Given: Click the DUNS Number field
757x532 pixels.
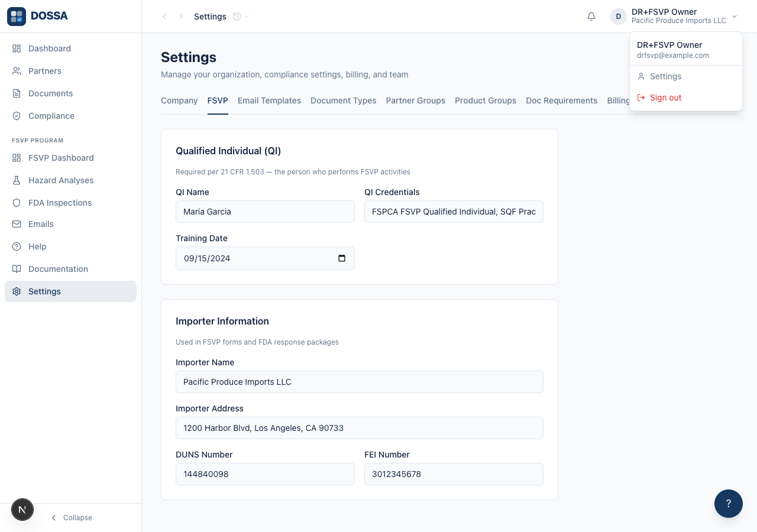Looking at the screenshot, I should [x=265, y=474].
